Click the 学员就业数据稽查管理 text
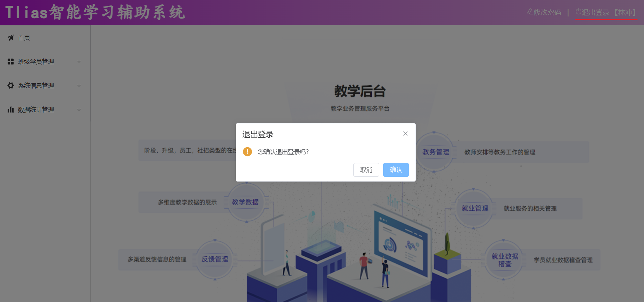This screenshot has height=302, width=644. pyautogui.click(x=563, y=260)
